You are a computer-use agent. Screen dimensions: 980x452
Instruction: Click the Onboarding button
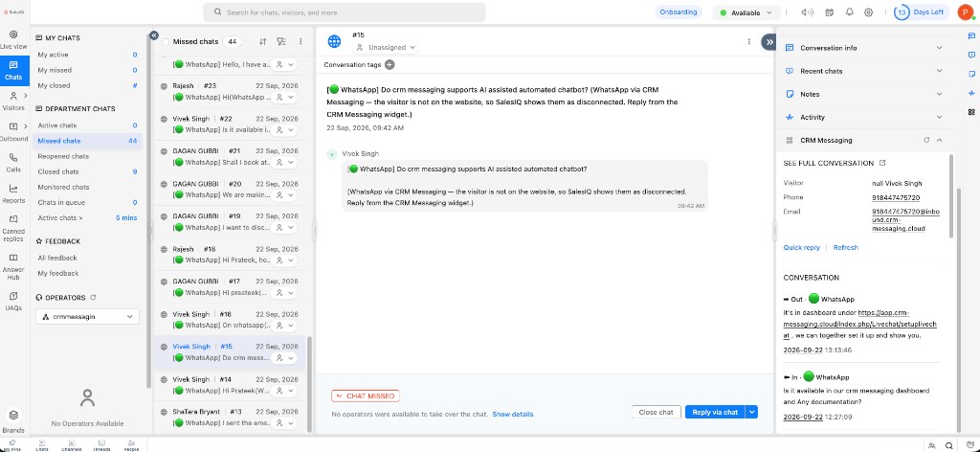tap(679, 12)
